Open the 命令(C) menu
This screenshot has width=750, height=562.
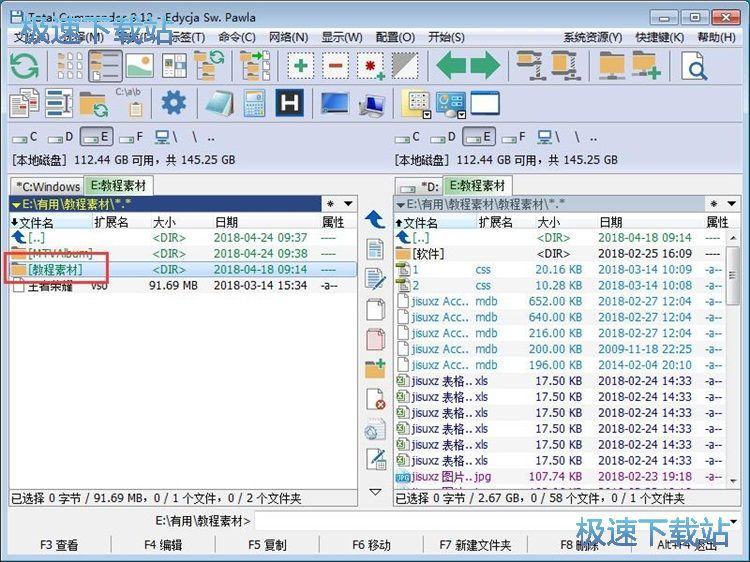click(x=237, y=37)
